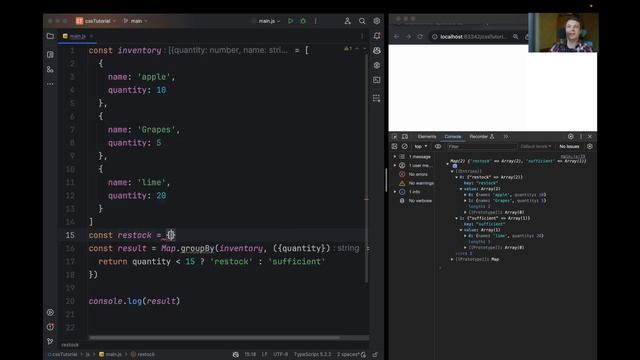Open Search Everywhere magnifier in IDE

362,21
